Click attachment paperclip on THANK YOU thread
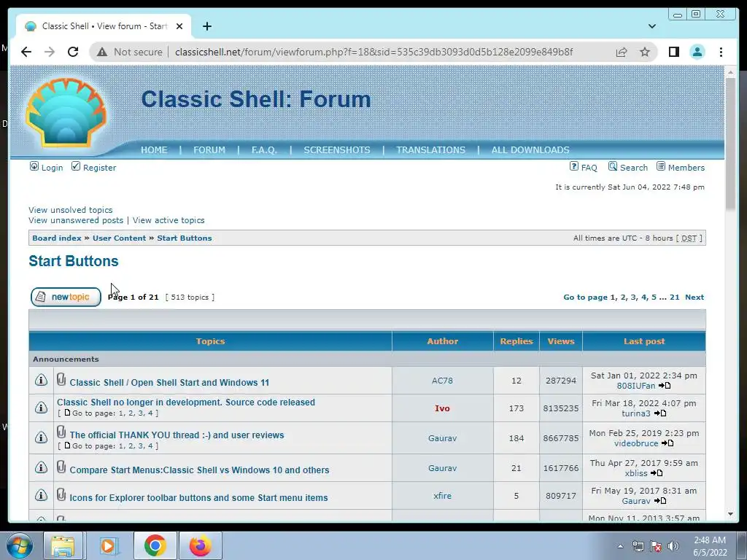The height and width of the screenshot is (560, 747). pyautogui.click(x=61, y=432)
